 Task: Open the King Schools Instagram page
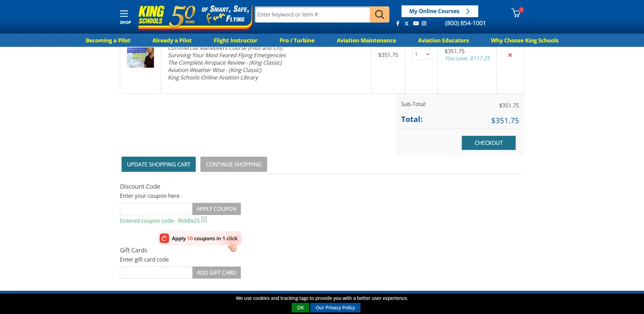pos(424,24)
